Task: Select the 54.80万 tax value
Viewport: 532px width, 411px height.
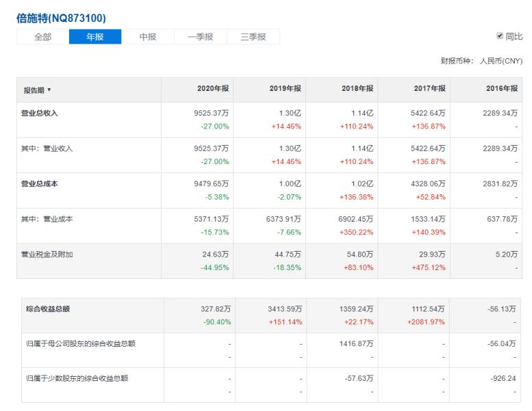Action: 360,254
